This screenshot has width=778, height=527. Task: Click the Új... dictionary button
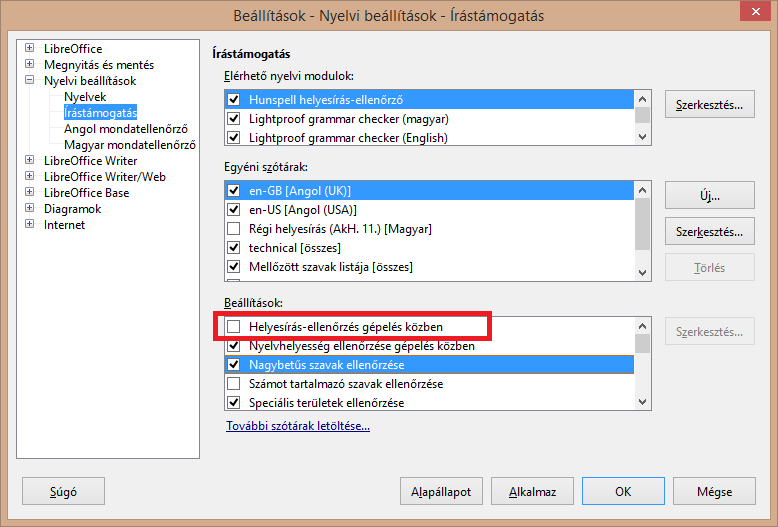click(710, 196)
